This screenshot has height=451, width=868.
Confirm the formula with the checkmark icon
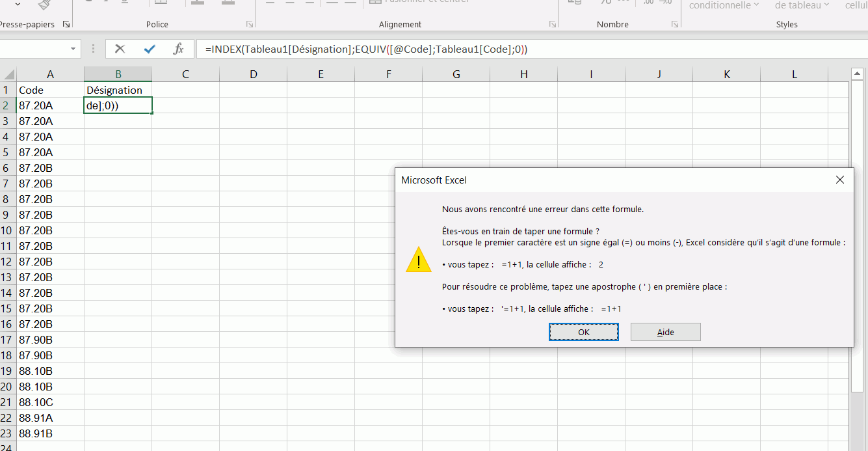click(150, 49)
